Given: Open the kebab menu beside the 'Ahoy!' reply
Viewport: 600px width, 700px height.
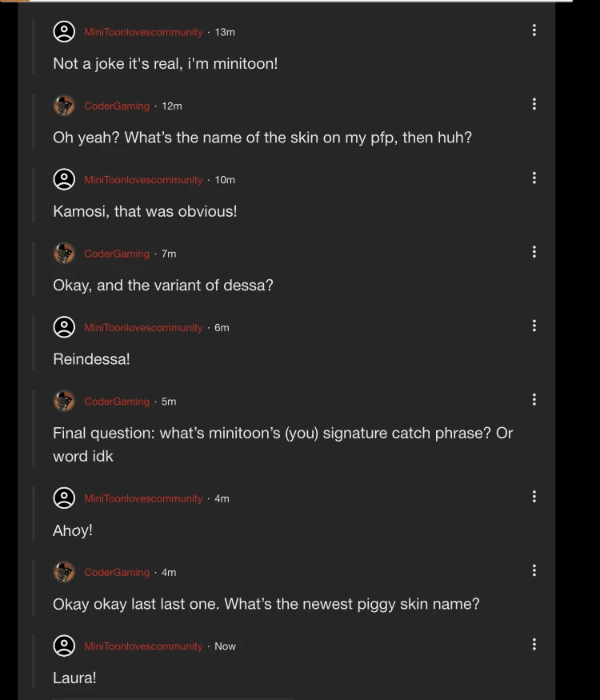Looking at the screenshot, I should [534, 496].
